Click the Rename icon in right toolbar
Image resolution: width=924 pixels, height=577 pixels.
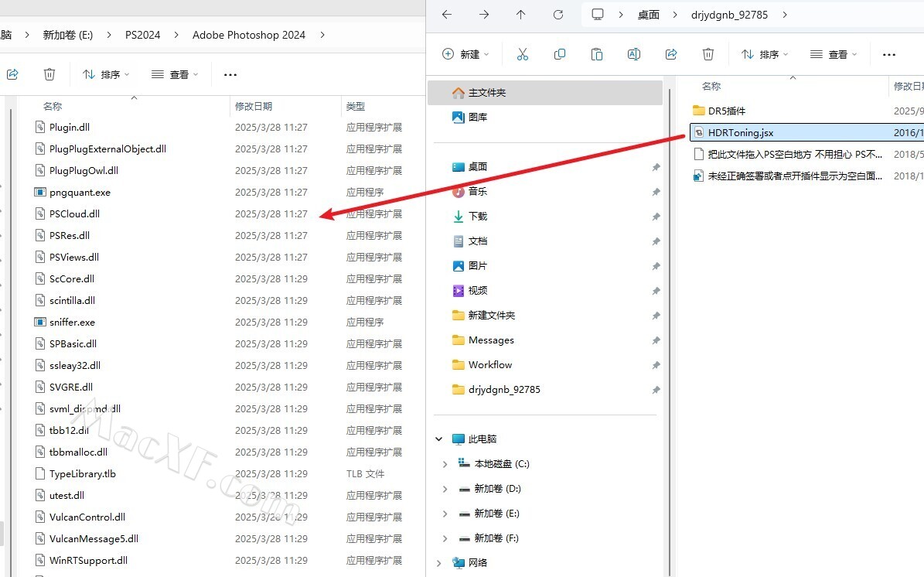tap(634, 54)
